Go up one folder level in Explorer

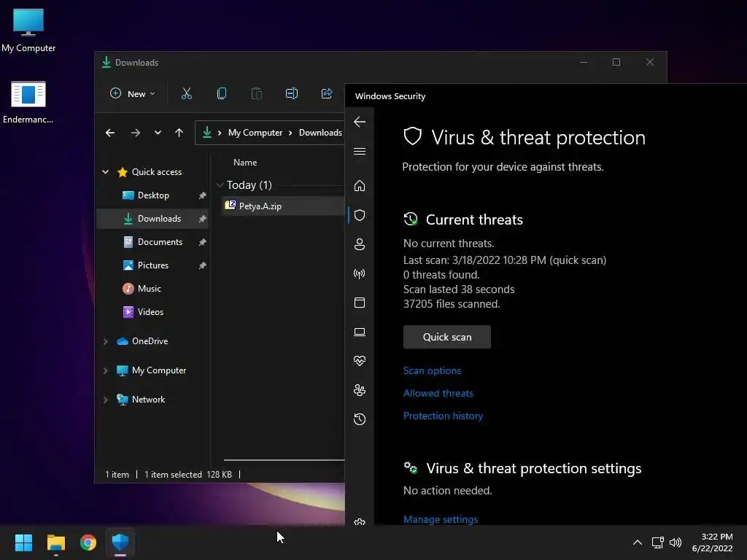pyautogui.click(x=179, y=133)
